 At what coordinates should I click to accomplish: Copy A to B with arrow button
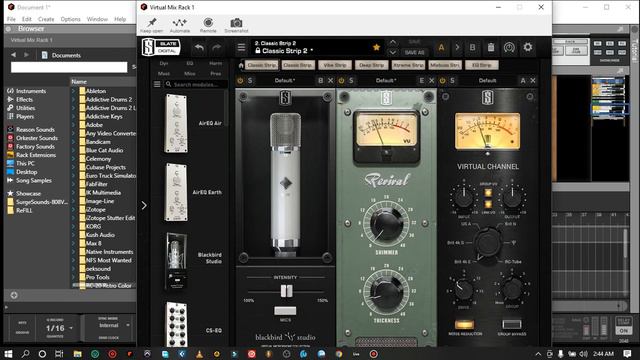(x=457, y=47)
